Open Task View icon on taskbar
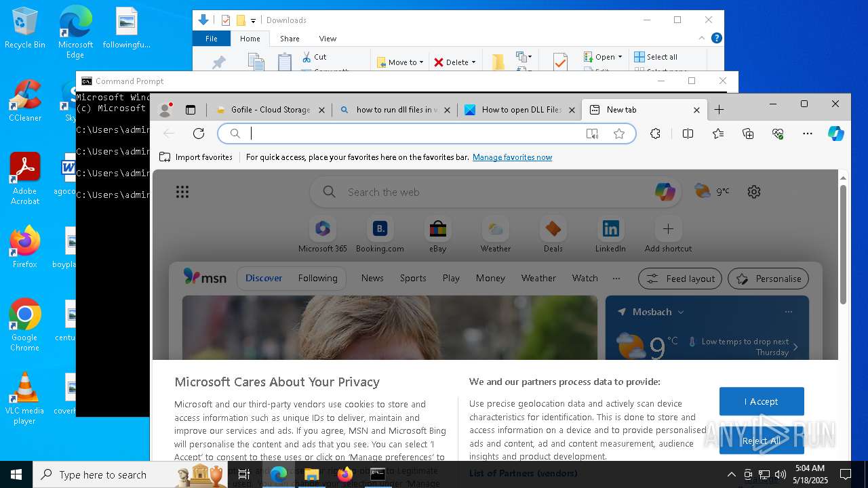The image size is (868, 488). [244, 474]
